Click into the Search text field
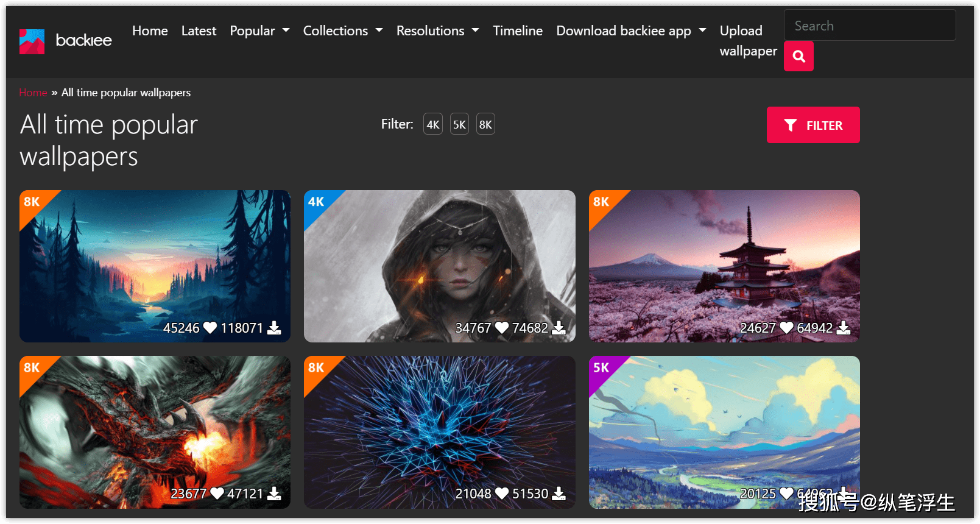The height and width of the screenshot is (524, 980). (x=869, y=26)
